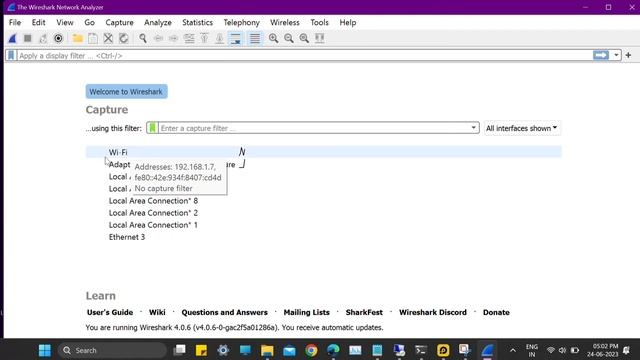Start capturing packets with the shark fin icon
Viewport: 640px width, 360px height.
pyautogui.click(x=12, y=38)
